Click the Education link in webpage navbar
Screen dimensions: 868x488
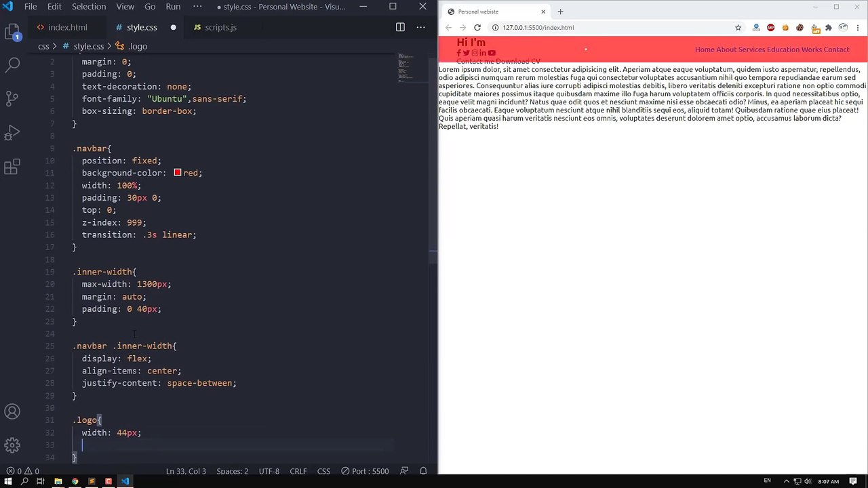pyautogui.click(x=783, y=49)
